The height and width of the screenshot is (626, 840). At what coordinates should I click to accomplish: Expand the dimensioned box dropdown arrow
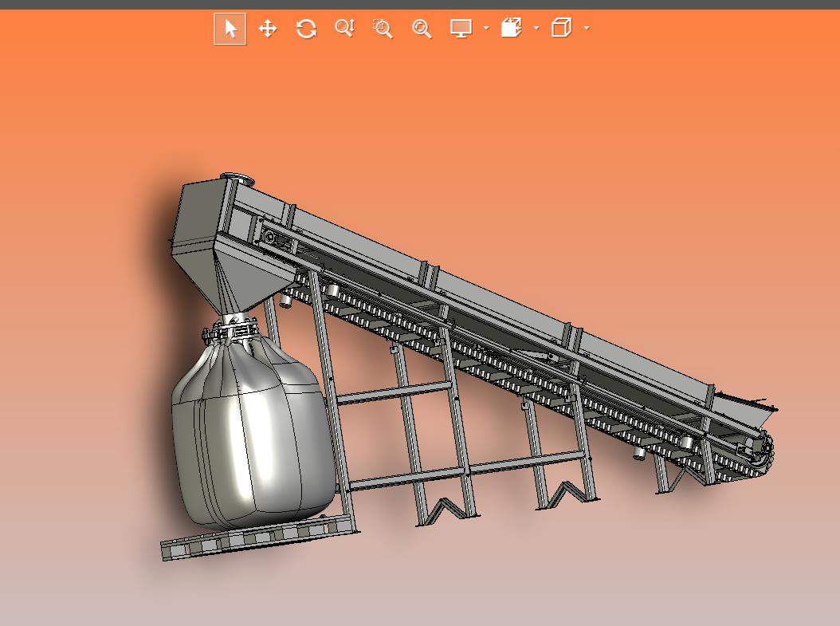pyautogui.click(x=536, y=28)
